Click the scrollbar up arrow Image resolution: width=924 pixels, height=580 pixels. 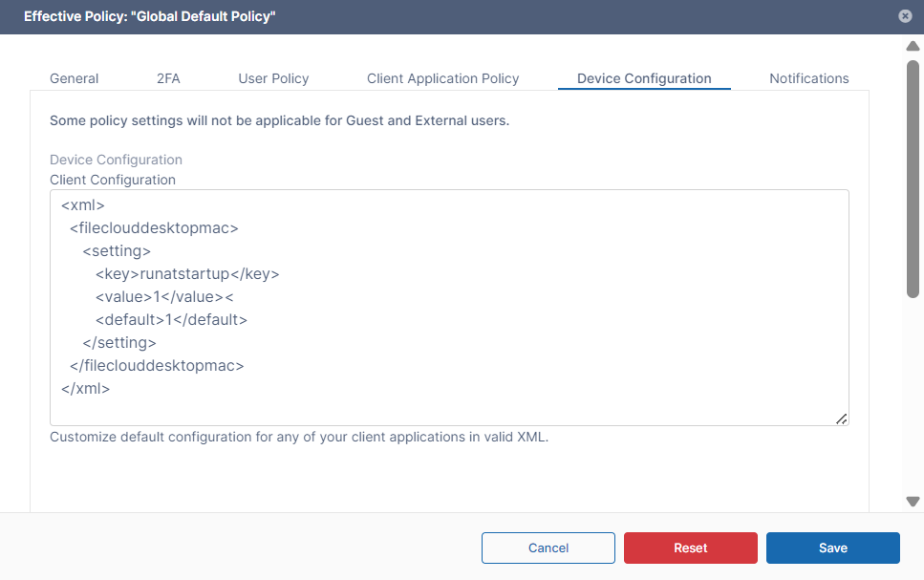(x=913, y=47)
